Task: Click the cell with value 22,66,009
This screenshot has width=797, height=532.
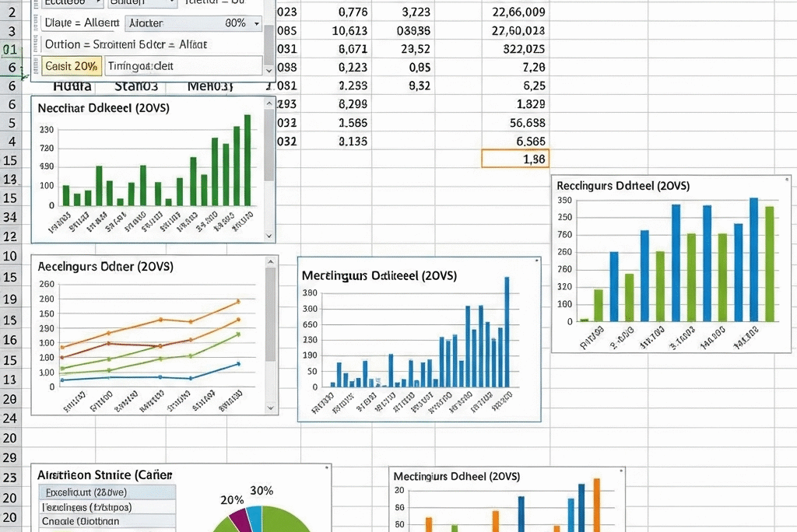Action: click(515, 12)
